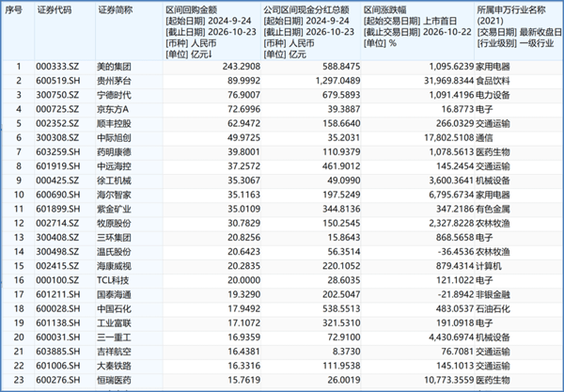
Task: Select row number 23
Action: (x=19, y=380)
